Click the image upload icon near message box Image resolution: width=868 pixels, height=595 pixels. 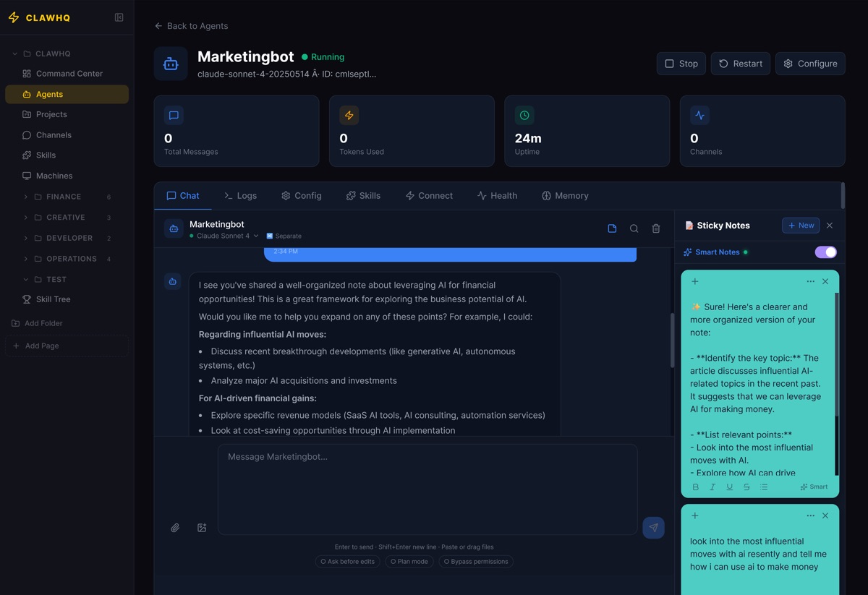tap(202, 528)
